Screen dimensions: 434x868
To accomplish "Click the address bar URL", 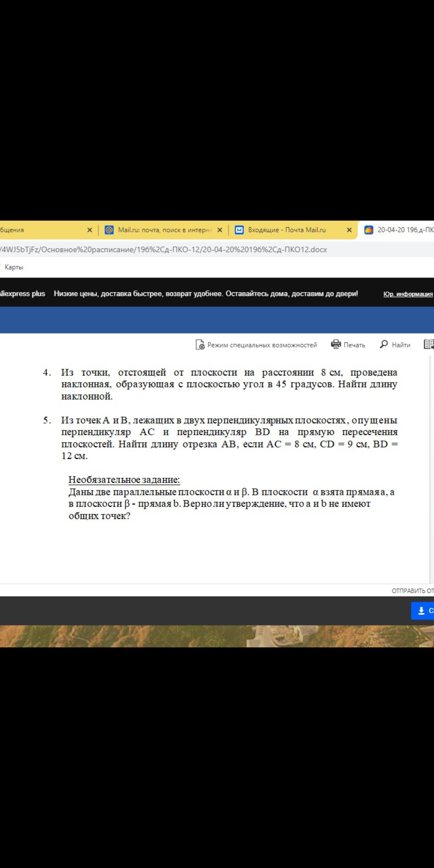I will (x=163, y=250).
